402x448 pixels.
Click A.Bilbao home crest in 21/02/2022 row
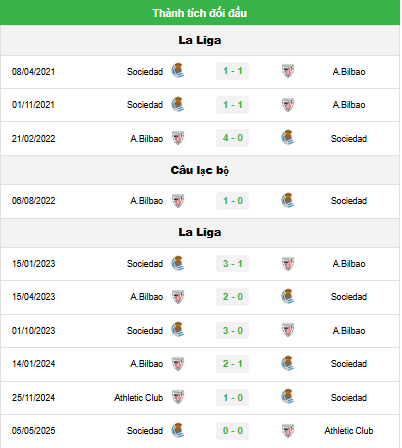pyautogui.click(x=178, y=138)
